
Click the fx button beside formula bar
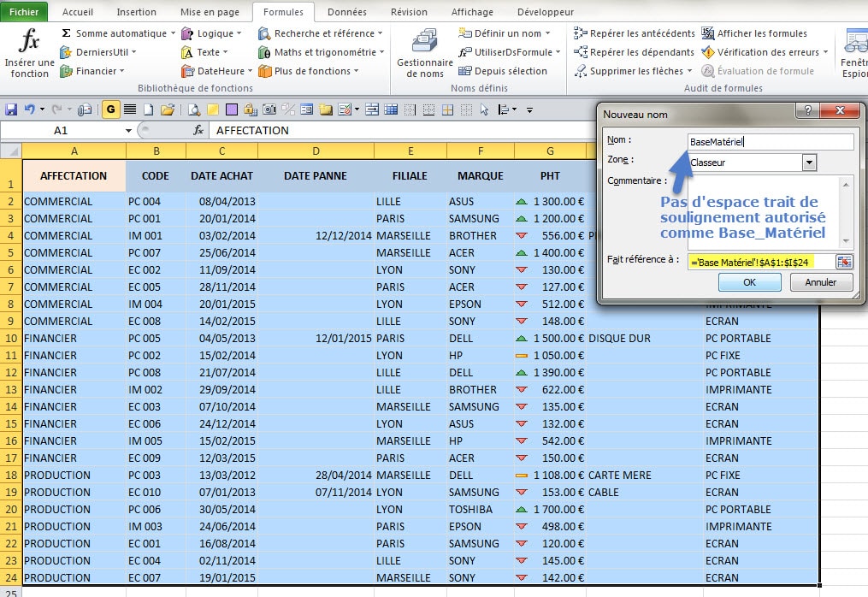[x=198, y=130]
